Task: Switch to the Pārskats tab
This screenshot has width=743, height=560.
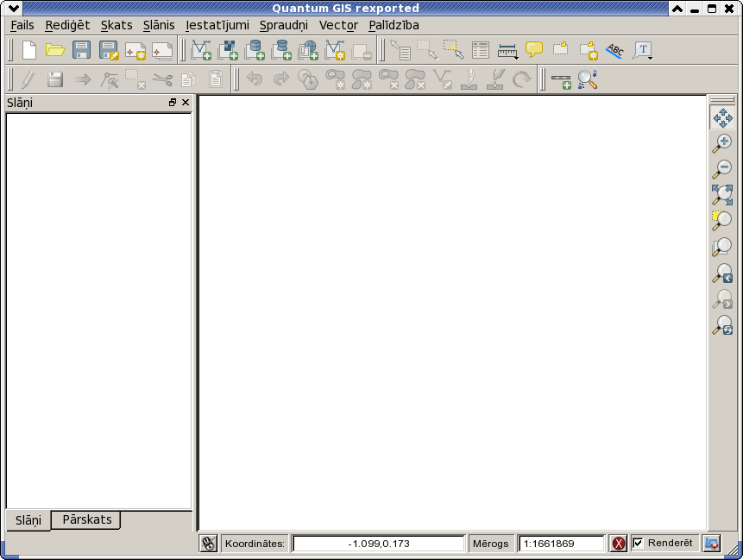Action: click(86, 519)
